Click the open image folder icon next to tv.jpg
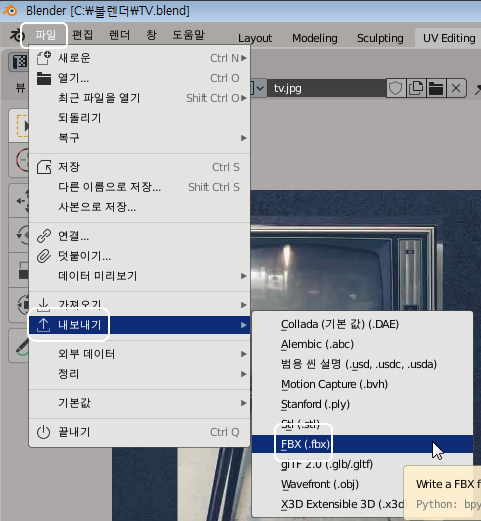Image resolution: width=481 pixels, height=521 pixels. 436,88
